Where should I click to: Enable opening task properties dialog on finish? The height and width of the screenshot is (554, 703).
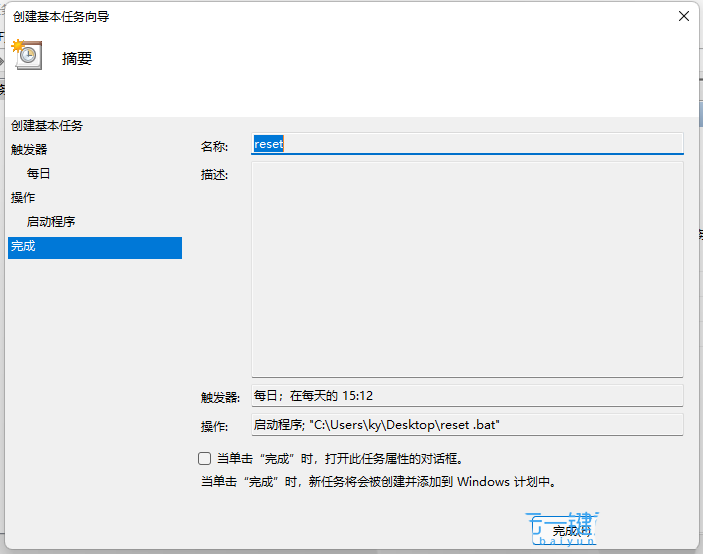[x=204, y=459]
